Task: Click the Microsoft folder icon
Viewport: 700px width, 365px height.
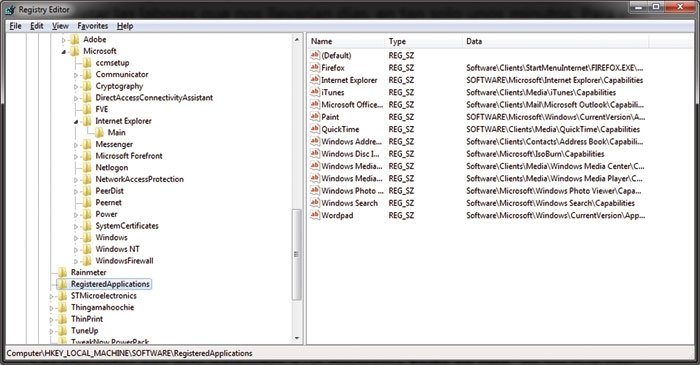Action: 75,51
